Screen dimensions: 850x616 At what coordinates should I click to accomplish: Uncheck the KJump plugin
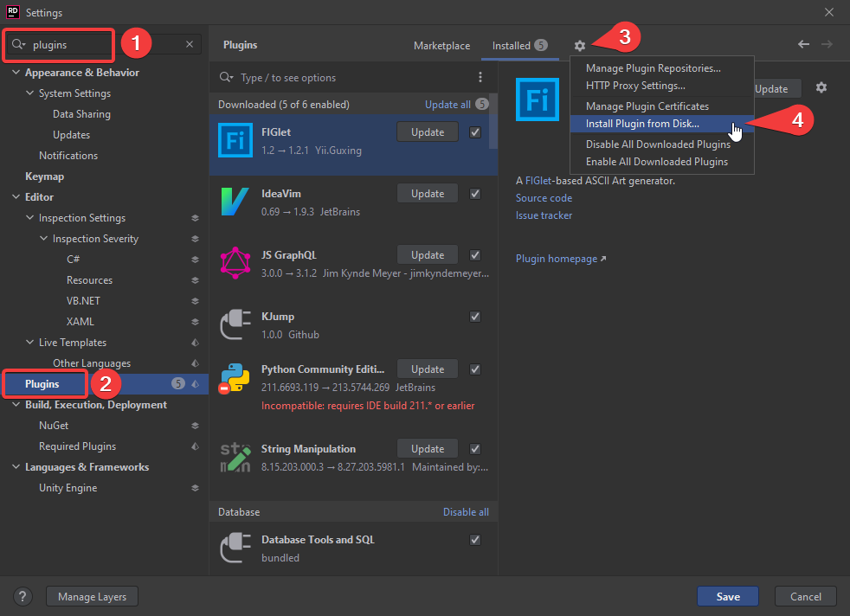(x=474, y=317)
